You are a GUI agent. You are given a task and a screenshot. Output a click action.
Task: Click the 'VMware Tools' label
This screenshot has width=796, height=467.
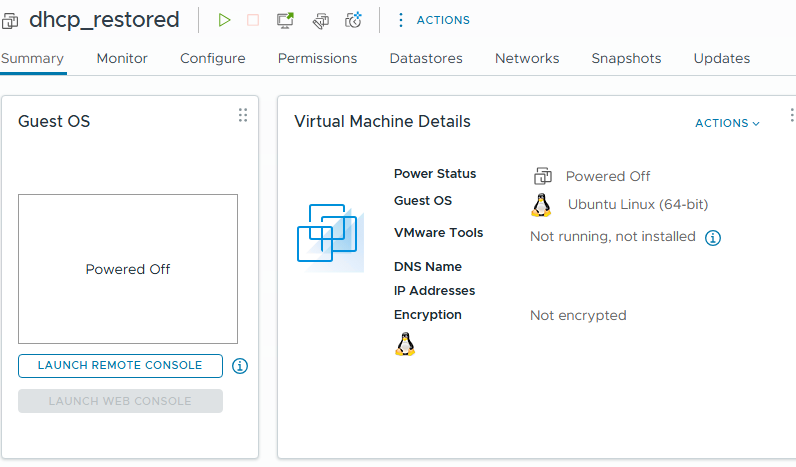(439, 232)
